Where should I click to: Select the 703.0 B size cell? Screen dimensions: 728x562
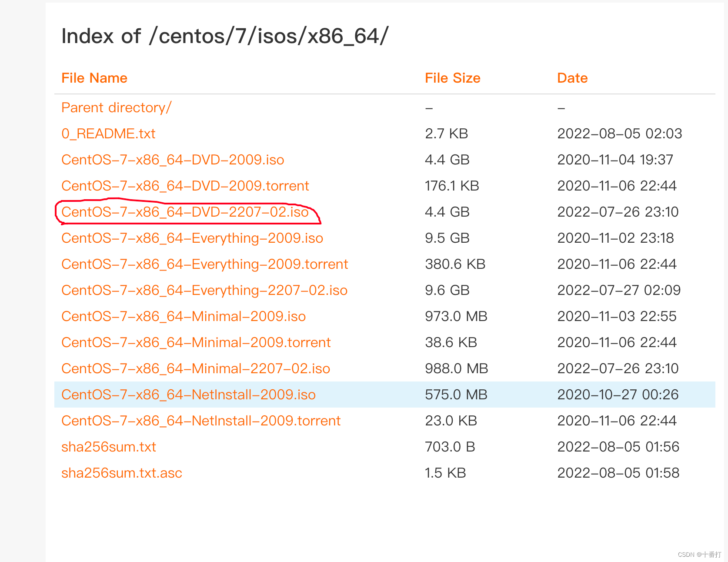pos(450,447)
